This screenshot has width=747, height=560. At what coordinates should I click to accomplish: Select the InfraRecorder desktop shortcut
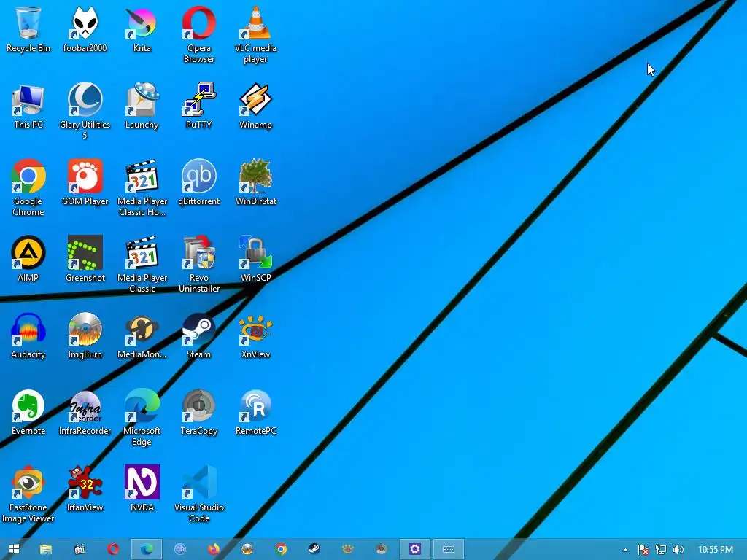pos(85,413)
